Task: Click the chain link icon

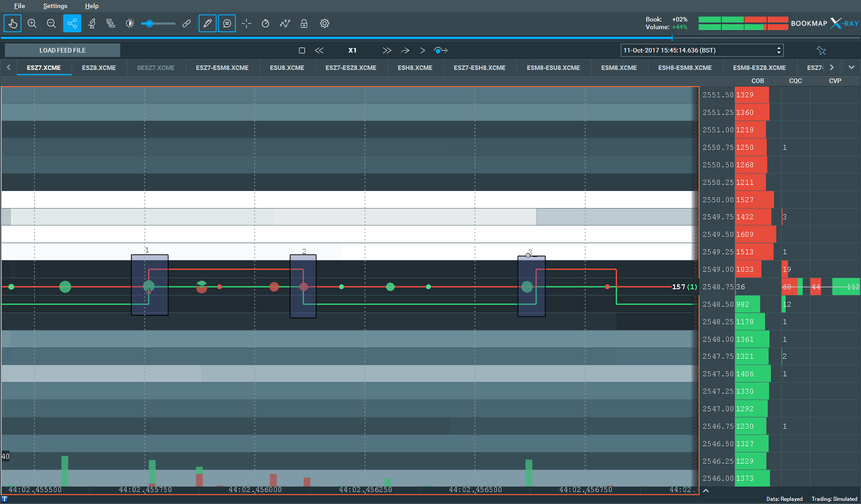Action: (187, 24)
